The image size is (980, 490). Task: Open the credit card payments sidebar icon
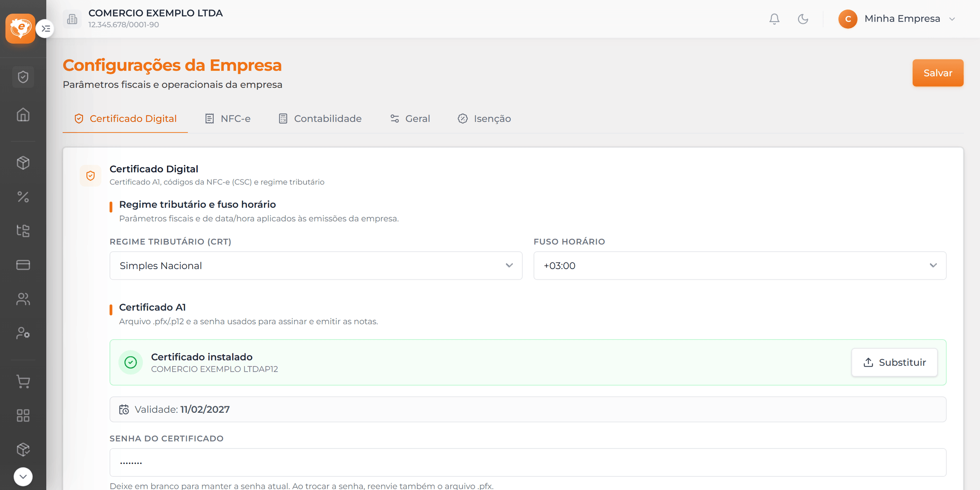tap(23, 265)
